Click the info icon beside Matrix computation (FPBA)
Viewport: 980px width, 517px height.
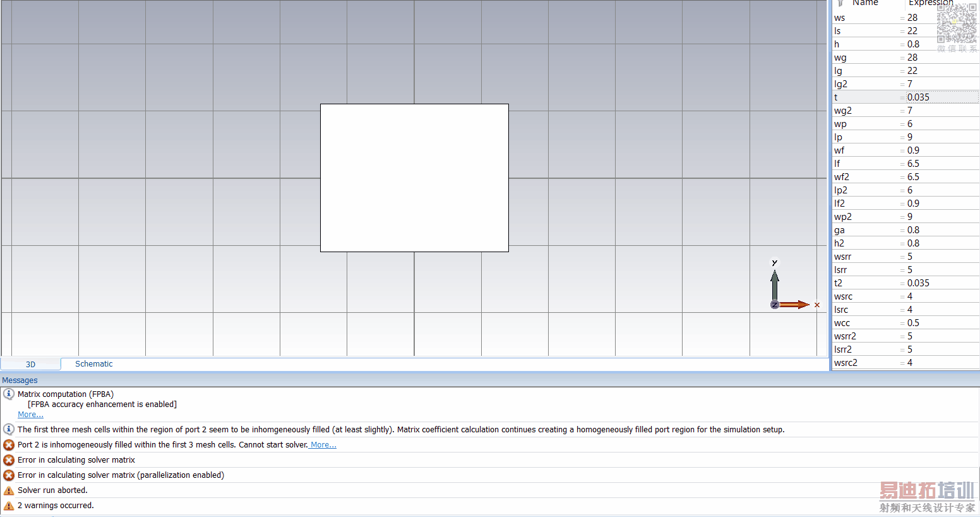coord(9,394)
